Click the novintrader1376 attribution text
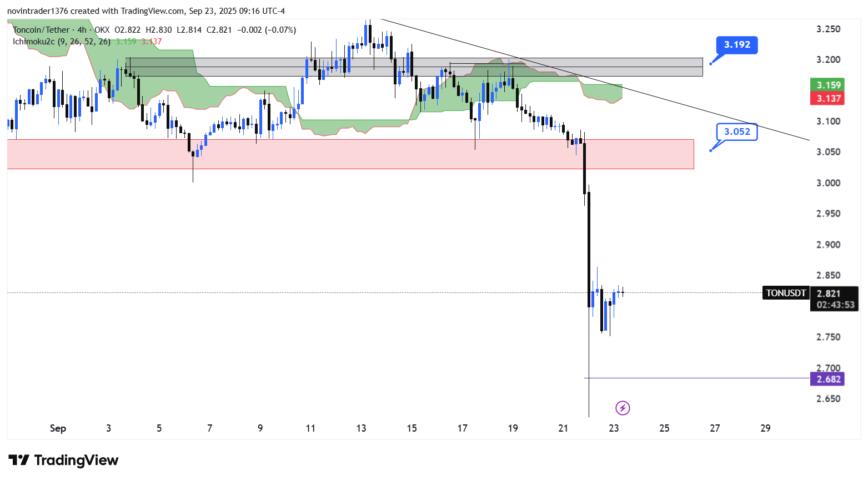This screenshot has height=481, width=868. point(37,11)
